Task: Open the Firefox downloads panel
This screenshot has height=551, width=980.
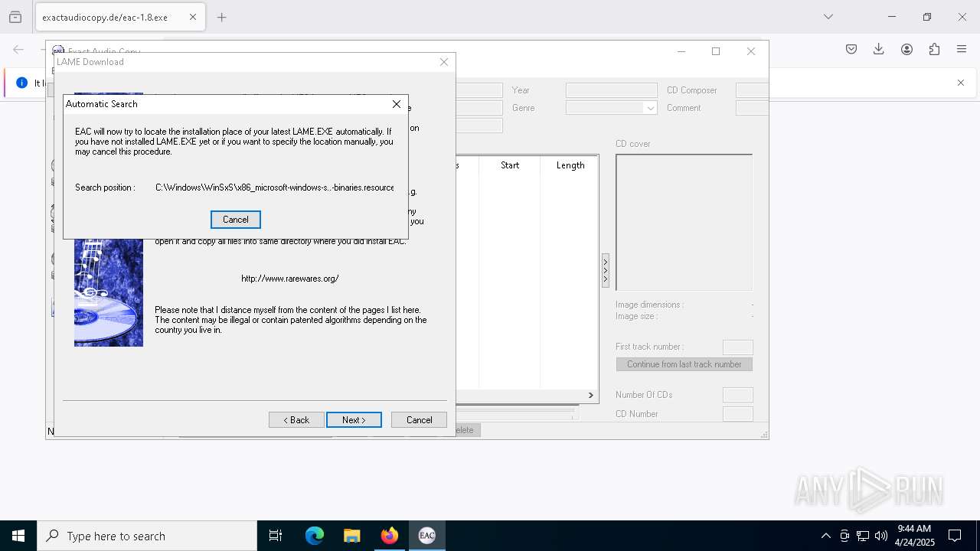Action: point(879,49)
